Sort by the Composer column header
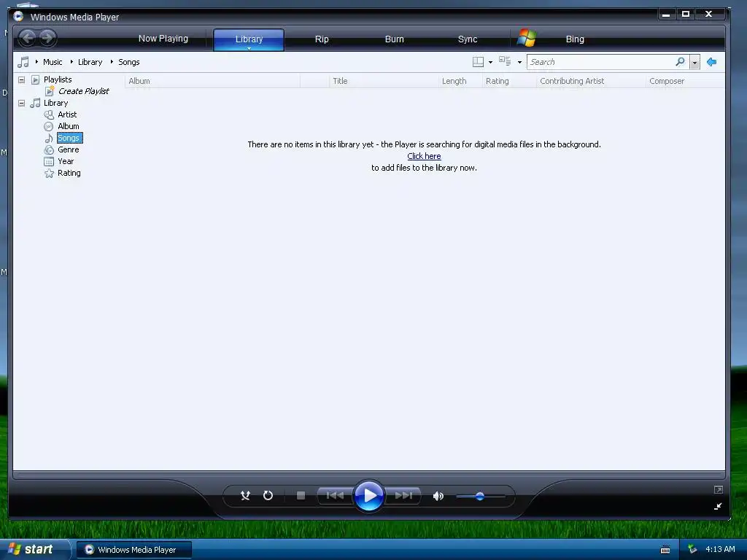This screenshot has height=560, width=747. coord(686,81)
